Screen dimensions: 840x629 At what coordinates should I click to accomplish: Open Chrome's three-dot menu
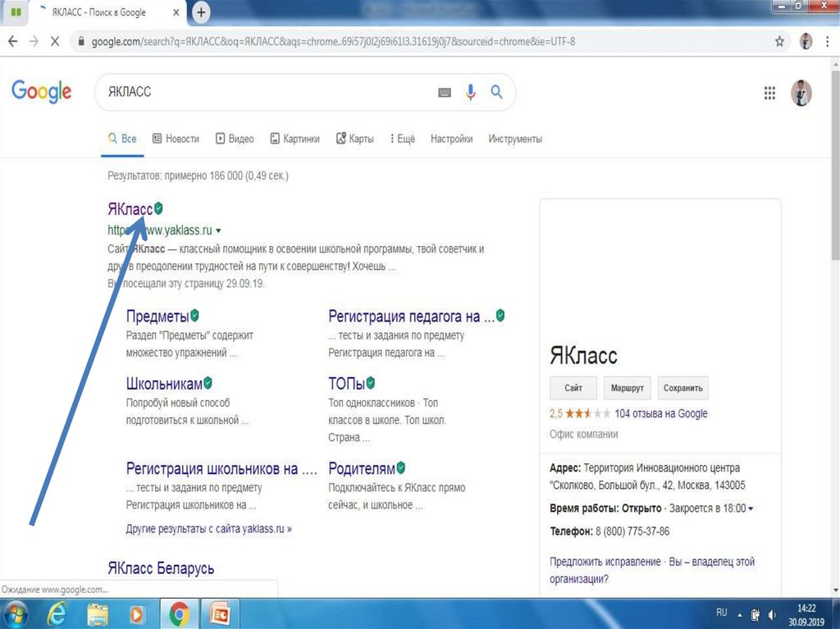coord(829,41)
